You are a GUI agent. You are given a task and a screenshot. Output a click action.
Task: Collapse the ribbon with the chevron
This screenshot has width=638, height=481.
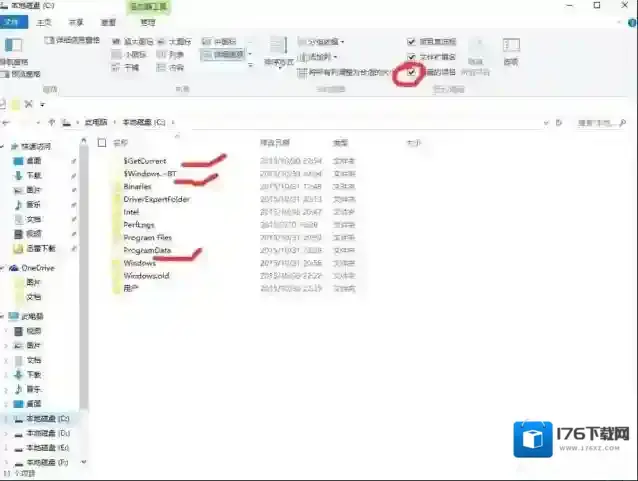(620, 23)
